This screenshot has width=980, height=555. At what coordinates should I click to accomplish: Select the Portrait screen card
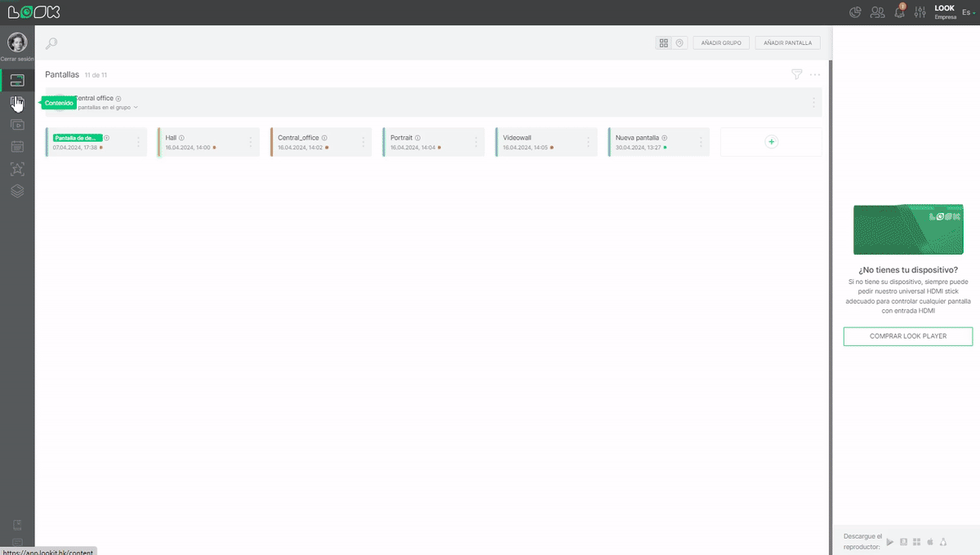pos(433,142)
